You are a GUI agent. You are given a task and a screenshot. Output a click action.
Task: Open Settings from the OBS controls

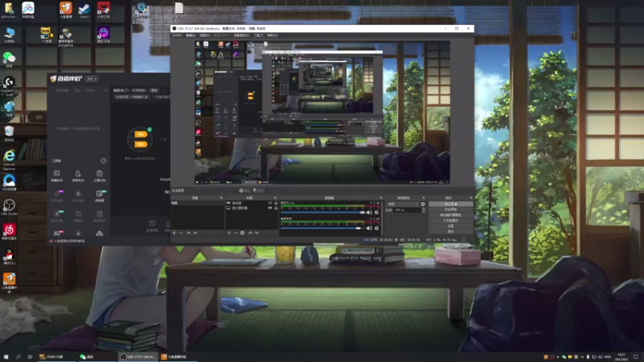point(451,226)
